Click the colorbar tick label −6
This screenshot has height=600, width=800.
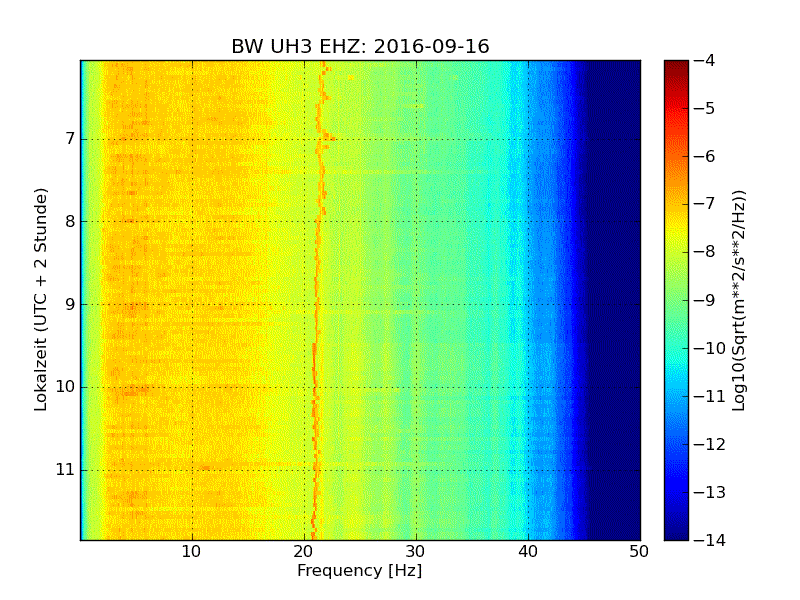coord(705,156)
